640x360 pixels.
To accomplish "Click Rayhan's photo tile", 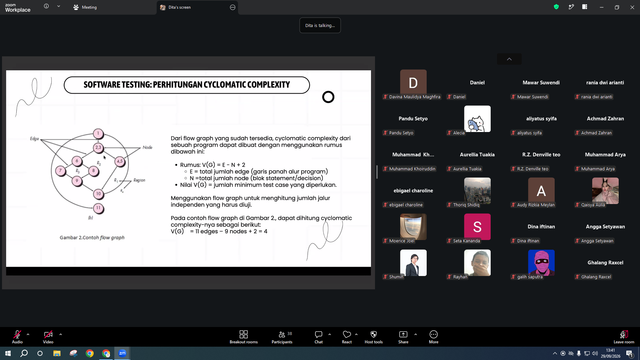I will [x=477, y=262].
